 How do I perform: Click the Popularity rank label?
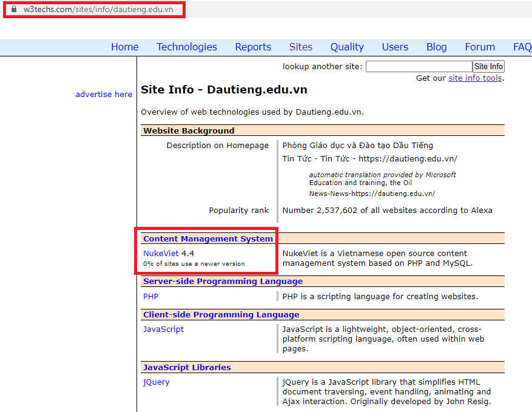(x=239, y=211)
